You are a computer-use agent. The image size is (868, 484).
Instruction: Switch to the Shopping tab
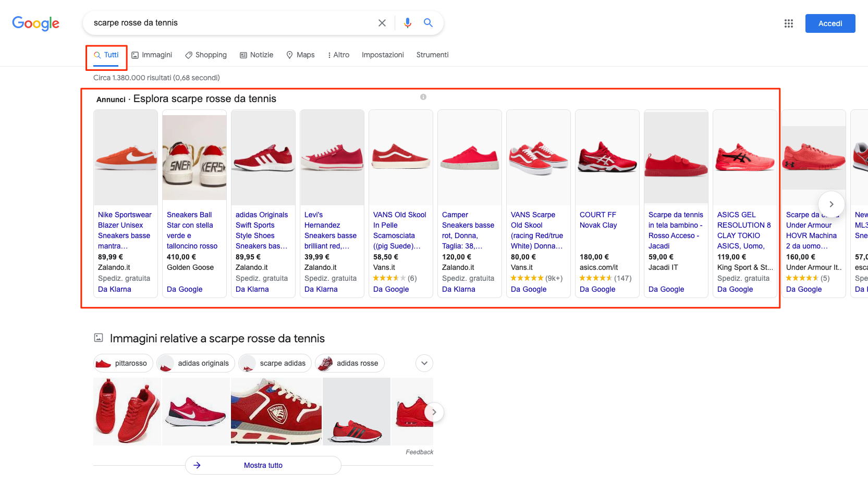pyautogui.click(x=205, y=55)
